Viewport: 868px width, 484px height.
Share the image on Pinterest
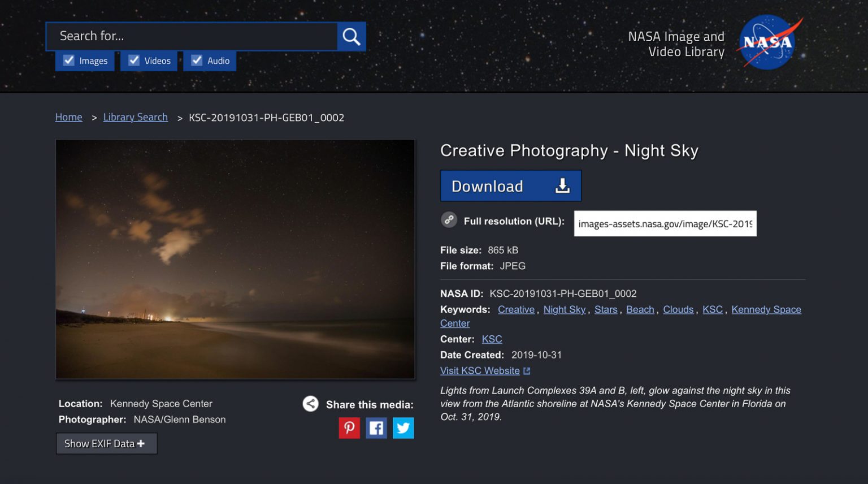point(349,428)
